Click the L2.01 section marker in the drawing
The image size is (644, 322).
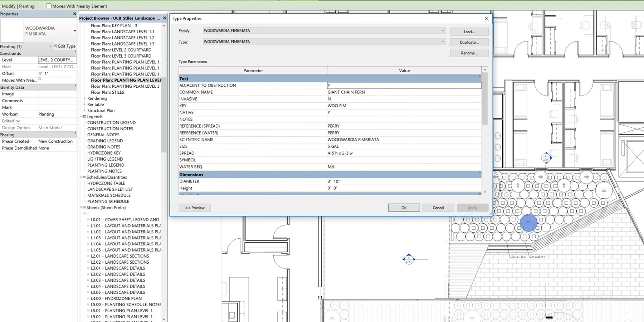click(409, 259)
